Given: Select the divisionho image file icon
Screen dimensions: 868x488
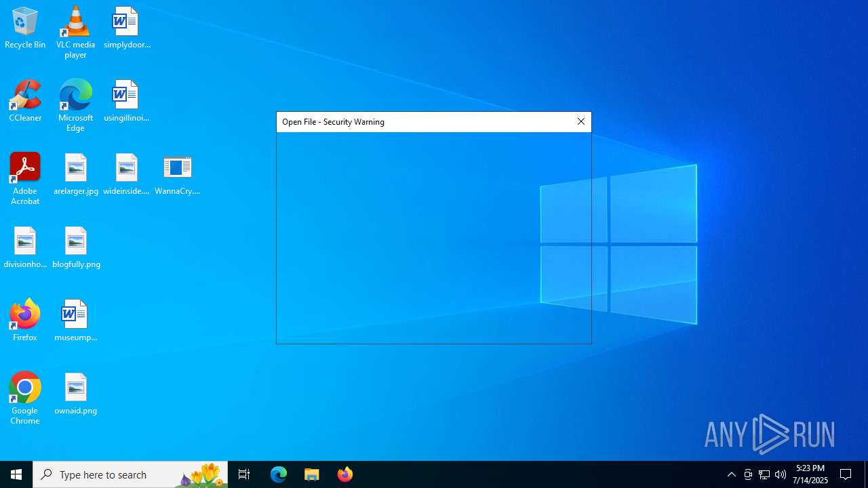Looking at the screenshot, I should 25,247.
